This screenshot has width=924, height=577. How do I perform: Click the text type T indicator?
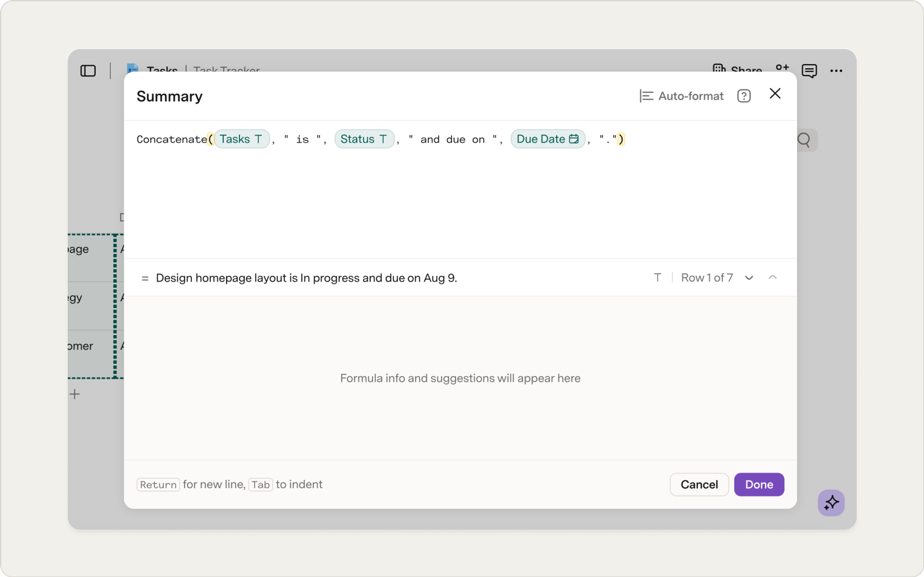tap(657, 278)
